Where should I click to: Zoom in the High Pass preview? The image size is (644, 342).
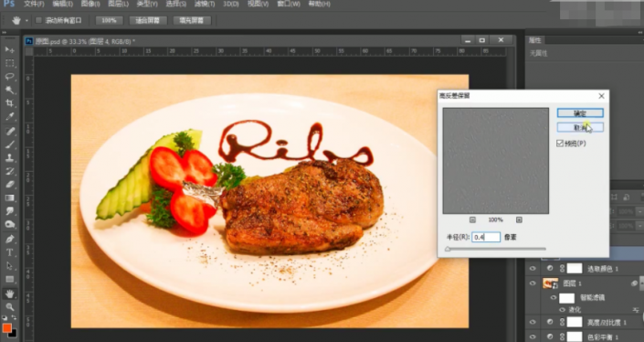tap(519, 219)
